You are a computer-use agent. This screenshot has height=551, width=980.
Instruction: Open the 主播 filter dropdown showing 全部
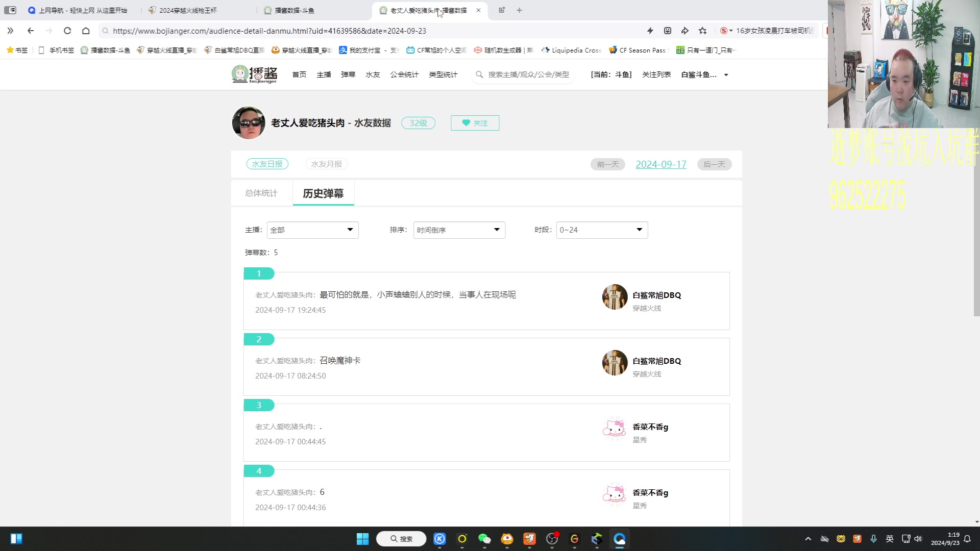pos(312,230)
